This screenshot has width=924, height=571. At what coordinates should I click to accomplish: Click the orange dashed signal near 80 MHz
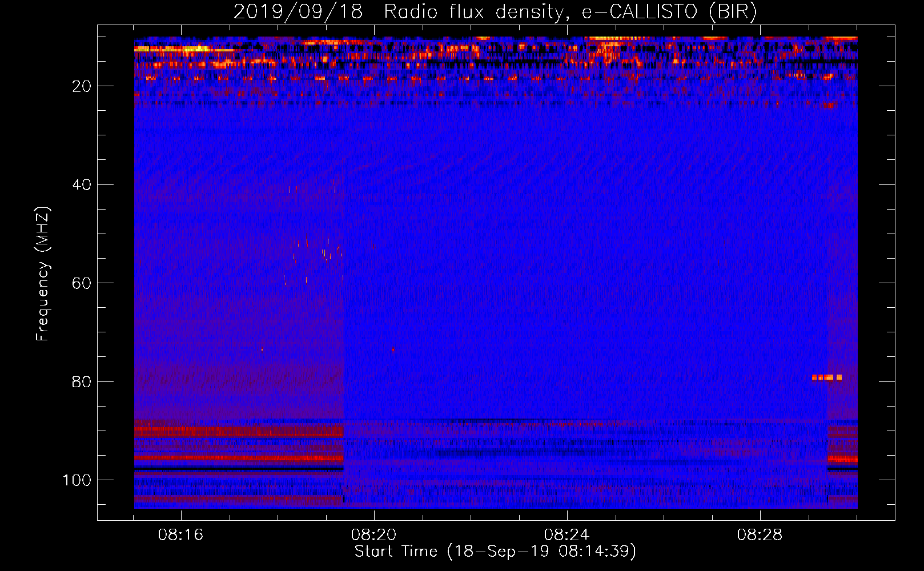[827, 377]
